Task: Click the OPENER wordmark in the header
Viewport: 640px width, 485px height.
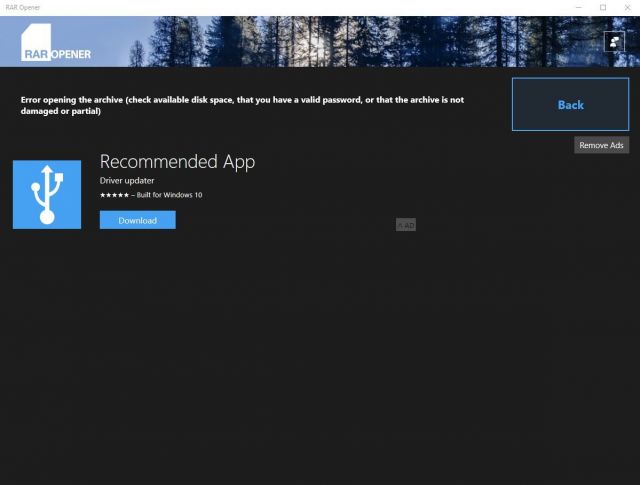Action: pyautogui.click(x=72, y=53)
